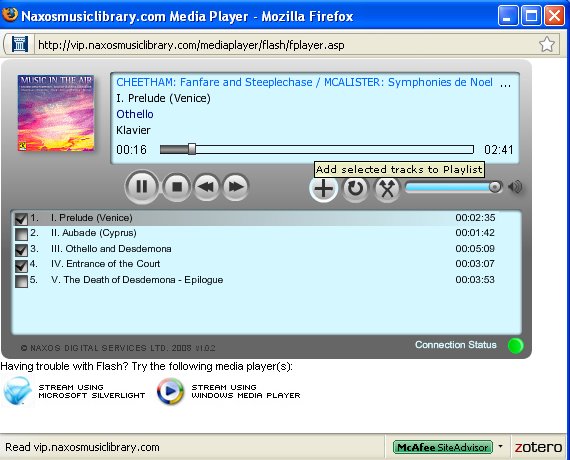The height and width of the screenshot is (460, 570).
Task: Click the Music in the Air album cover
Action: (56, 113)
